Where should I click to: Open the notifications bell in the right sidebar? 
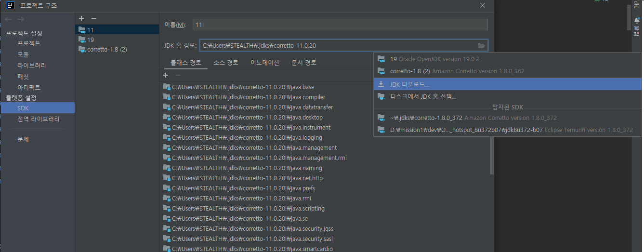pyautogui.click(x=637, y=21)
